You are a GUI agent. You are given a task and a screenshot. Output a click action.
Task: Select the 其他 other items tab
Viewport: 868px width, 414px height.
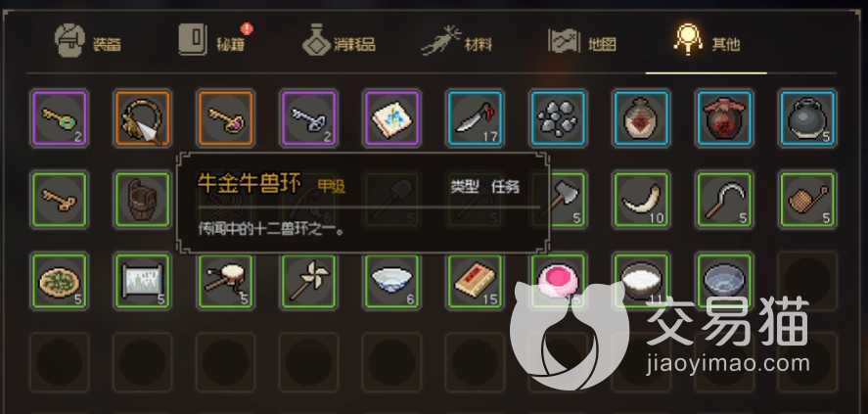[x=707, y=40]
